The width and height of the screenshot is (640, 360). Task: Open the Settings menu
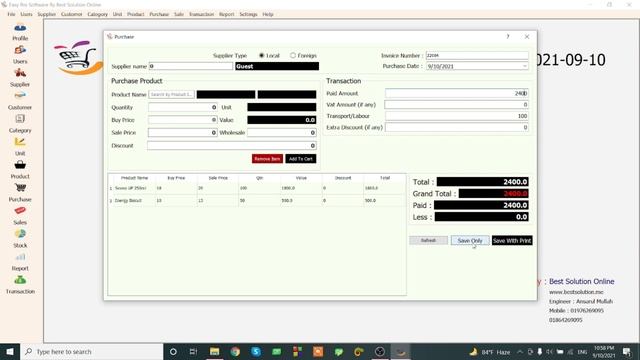click(248, 14)
